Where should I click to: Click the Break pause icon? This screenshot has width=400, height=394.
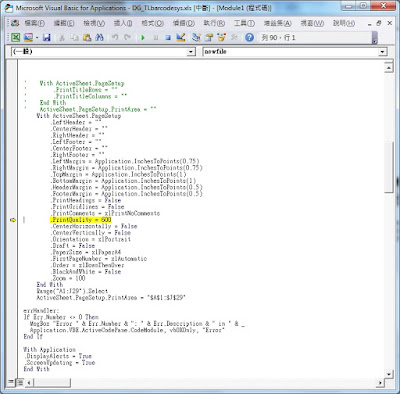156,38
